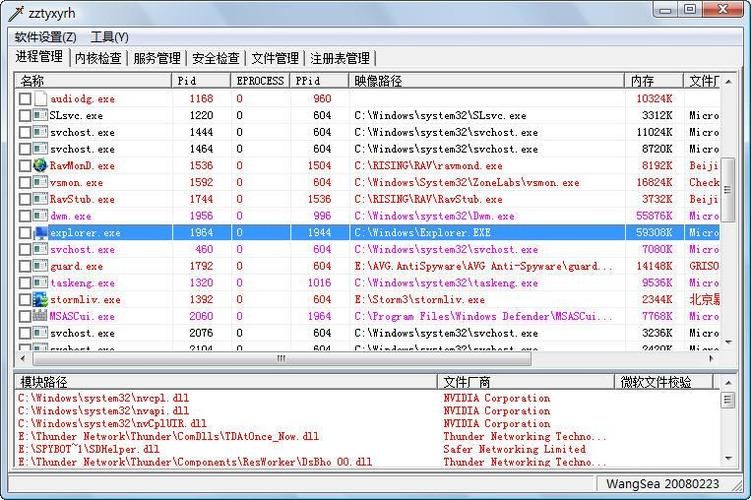Click the C:\RISING\RAV\ravmond.exe path
Screen dimensions: 751x500
pyautogui.click(x=428, y=166)
